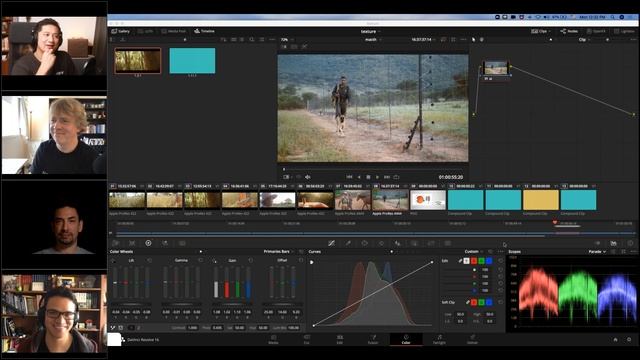Click the gallery search magnifier icon

[252, 40]
